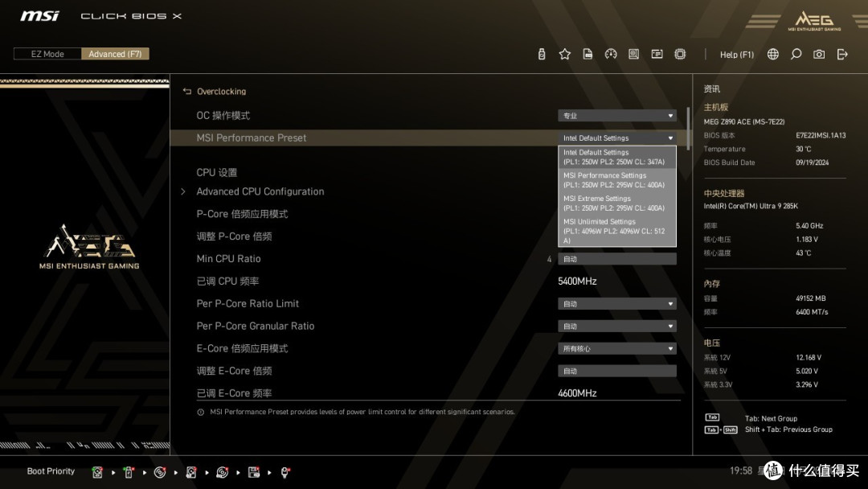This screenshot has height=489, width=868.
Task: Change language with the globe icon
Action: 773,54
